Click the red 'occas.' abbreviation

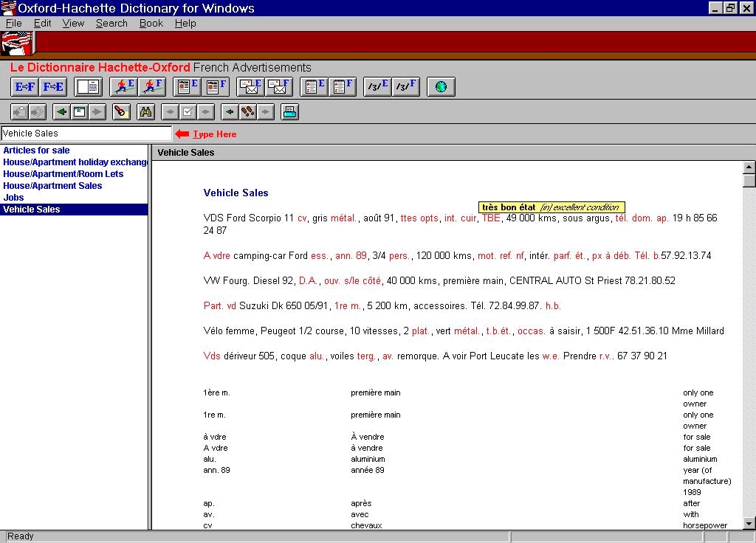click(x=532, y=331)
